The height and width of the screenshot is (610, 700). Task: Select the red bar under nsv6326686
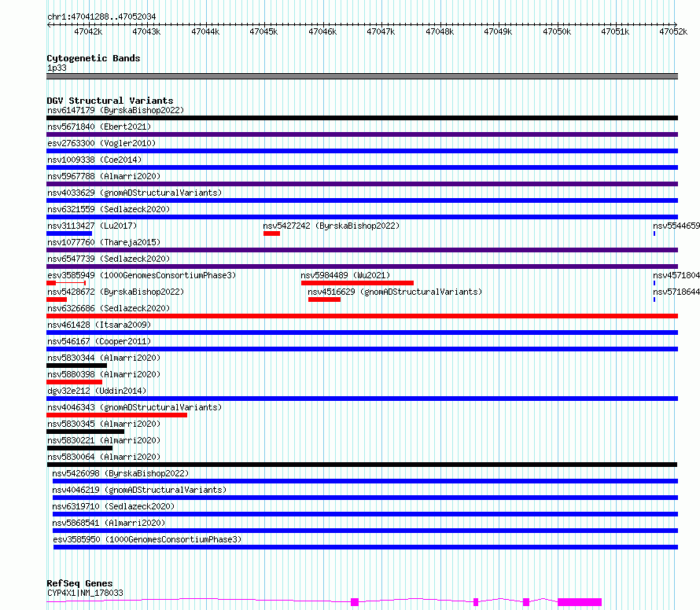click(x=362, y=316)
